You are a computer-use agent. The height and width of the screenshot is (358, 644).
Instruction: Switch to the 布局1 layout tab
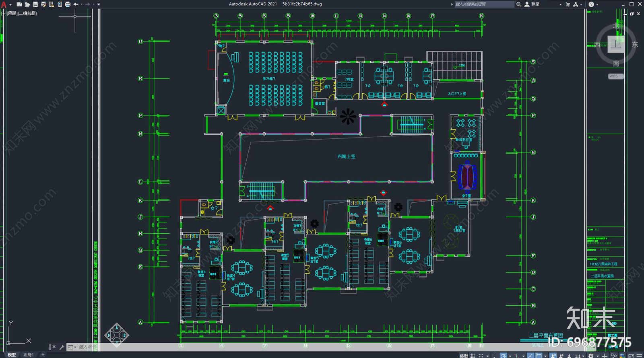(28, 355)
